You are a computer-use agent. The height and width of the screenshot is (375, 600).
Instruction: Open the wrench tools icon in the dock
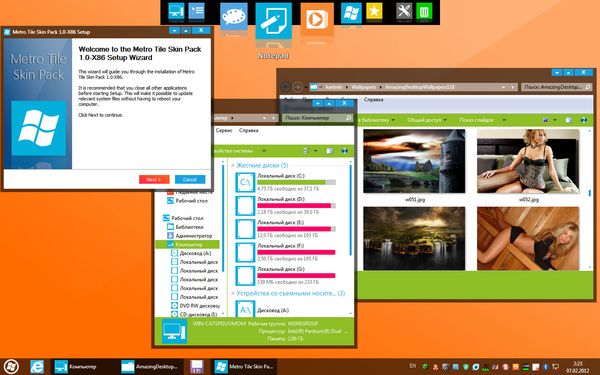[404, 11]
